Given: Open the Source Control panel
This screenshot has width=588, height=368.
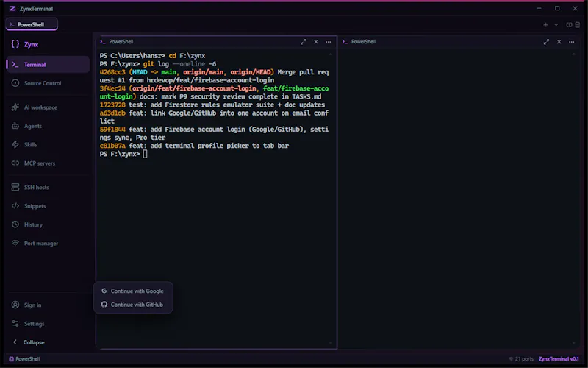Looking at the screenshot, I should pos(48,83).
